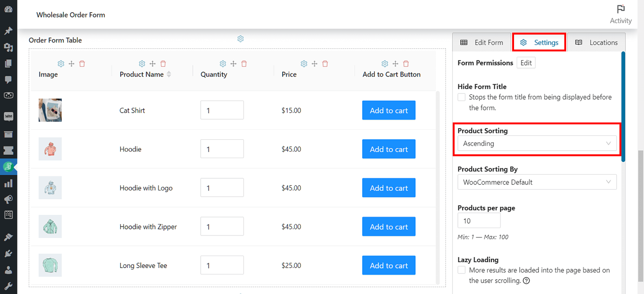This screenshot has width=644, height=294.
Task: Click the Comments icon in sidebar
Action: [8, 80]
